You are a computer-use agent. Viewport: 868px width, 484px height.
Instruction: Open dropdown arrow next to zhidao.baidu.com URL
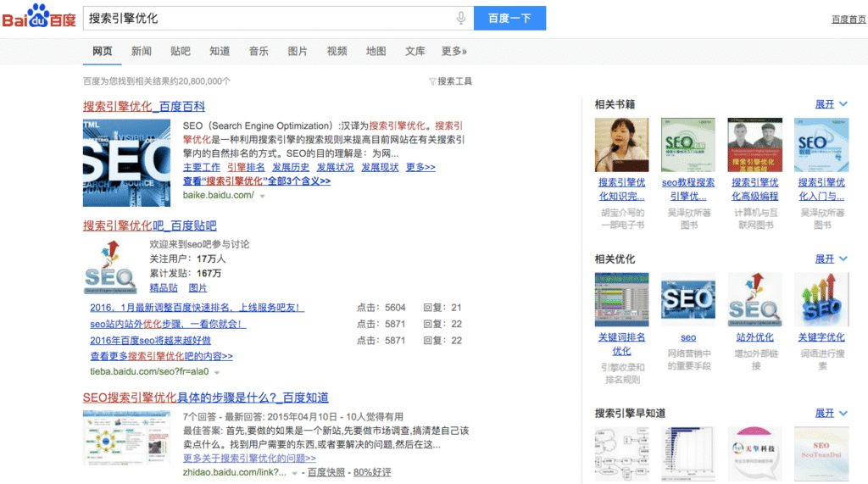point(294,473)
